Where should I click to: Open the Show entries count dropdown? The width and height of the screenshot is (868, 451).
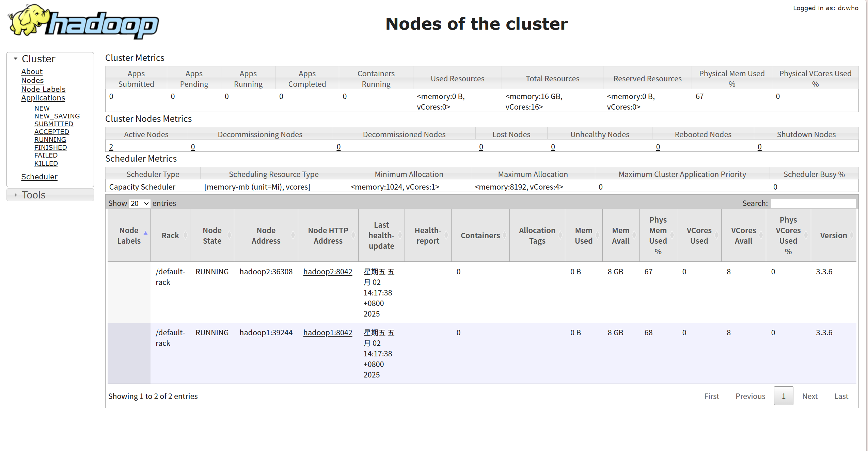140,203
